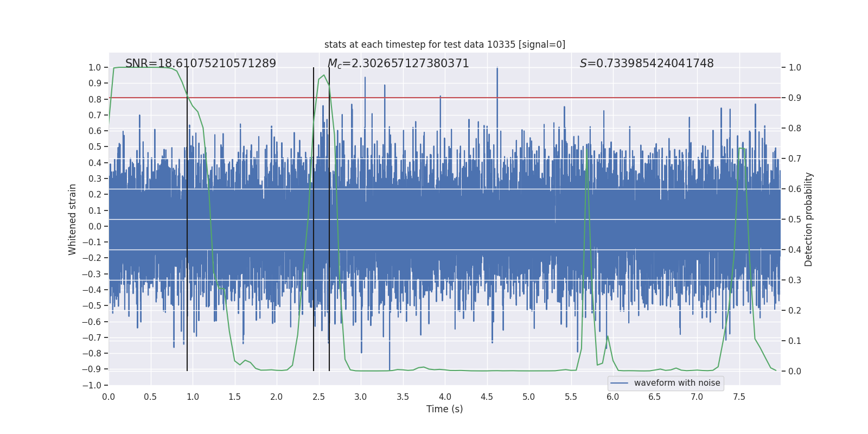Click the Detection probability tick label 0.7
The image size is (868, 434).
tap(795, 159)
